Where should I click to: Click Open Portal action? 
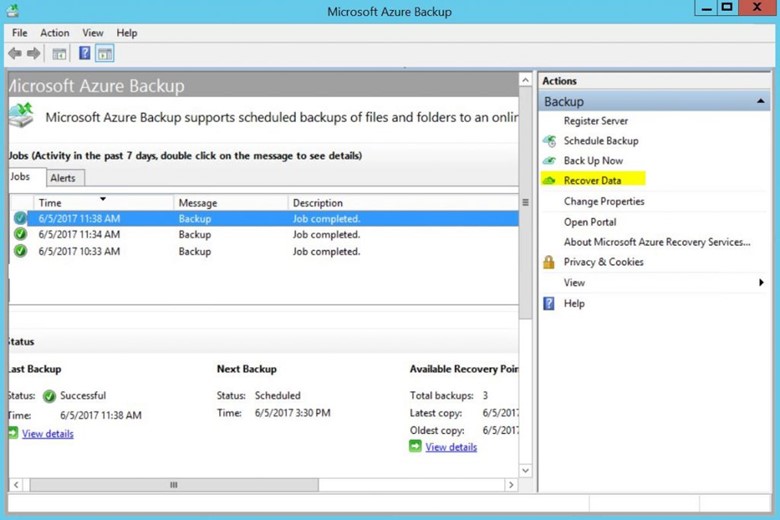(x=590, y=222)
